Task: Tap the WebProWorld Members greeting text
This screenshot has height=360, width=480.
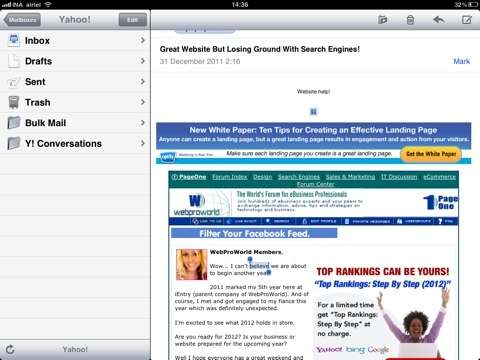Action: point(246,252)
